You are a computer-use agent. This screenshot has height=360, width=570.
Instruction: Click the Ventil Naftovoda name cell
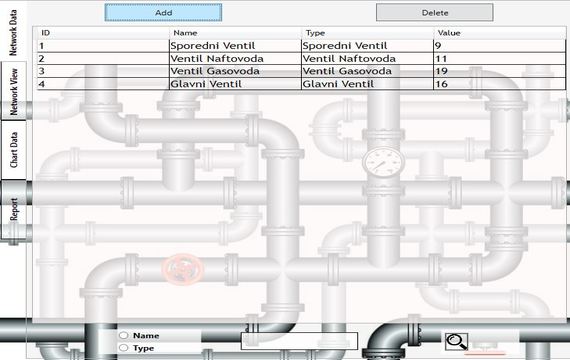coord(236,59)
